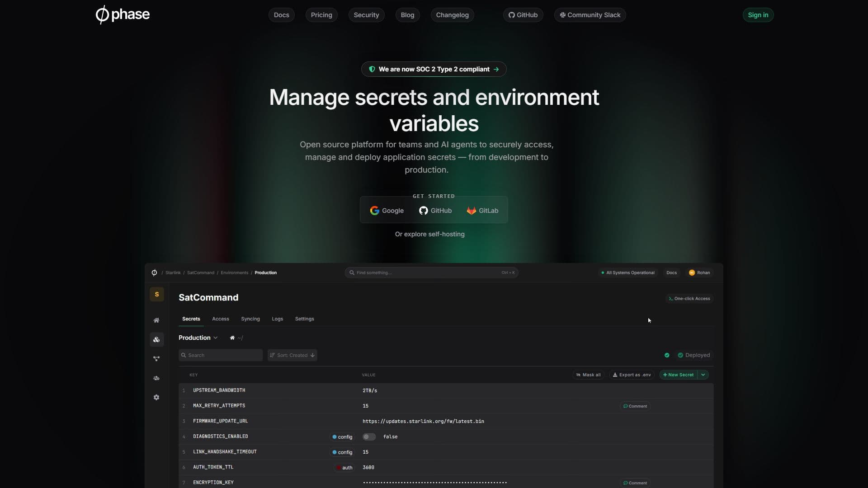Image resolution: width=868 pixels, height=488 pixels.
Task: Click the integrations network icon in the sidebar
Action: click(156, 359)
